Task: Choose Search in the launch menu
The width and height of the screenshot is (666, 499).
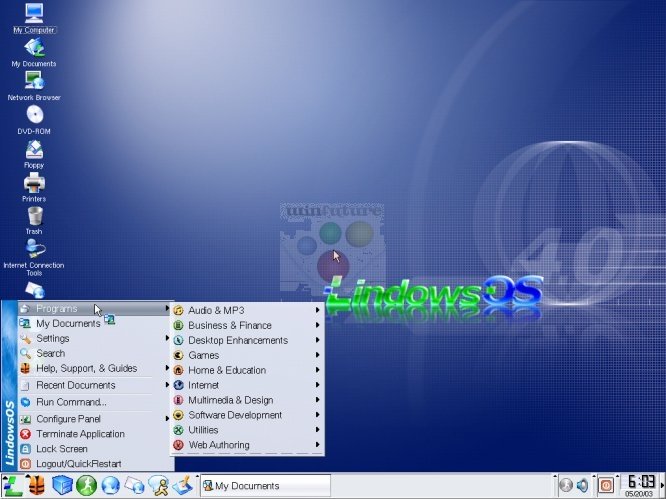Action: (94, 353)
